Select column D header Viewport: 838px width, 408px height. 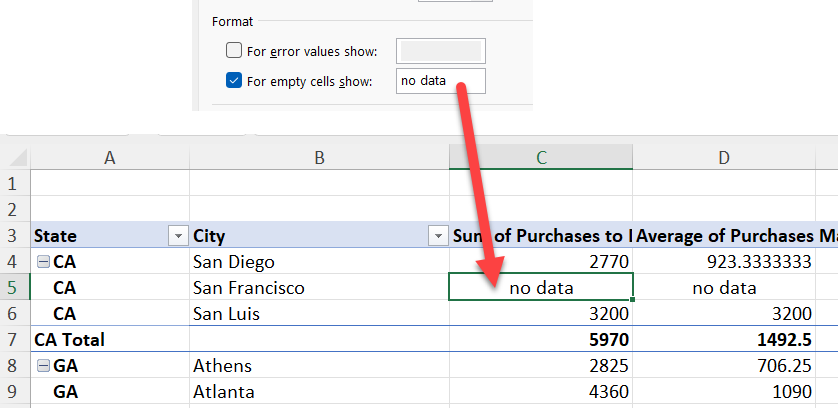point(724,157)
